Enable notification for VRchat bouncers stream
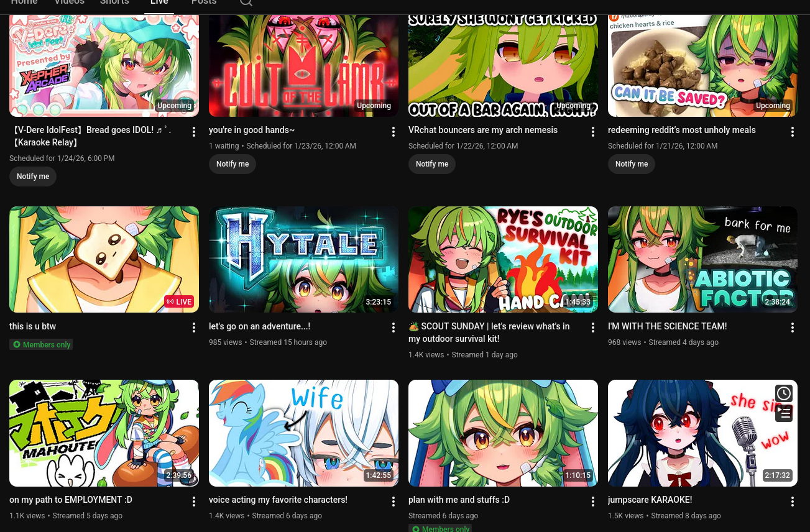Image resolution: width=810 pixels, height=532 pixels. pyautogui.click(x=432, y=164)
